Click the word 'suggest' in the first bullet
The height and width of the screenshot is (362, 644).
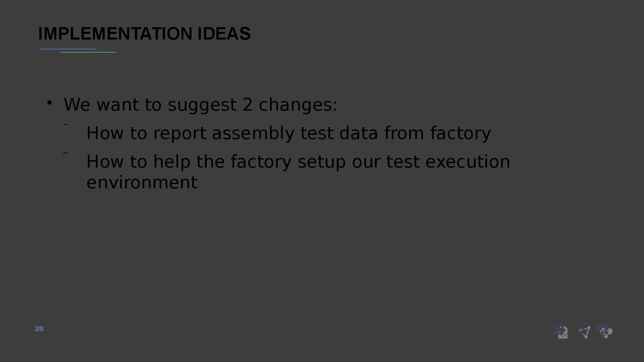(x=202, y=105)
